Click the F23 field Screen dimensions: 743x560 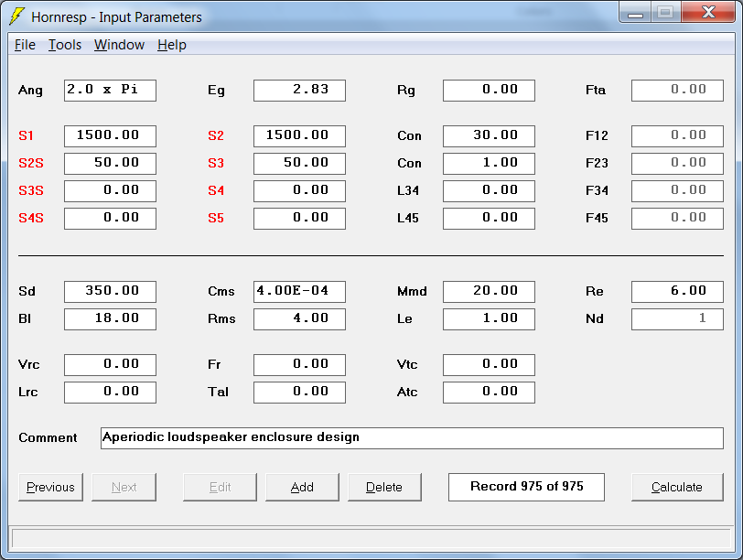(677, 164)
